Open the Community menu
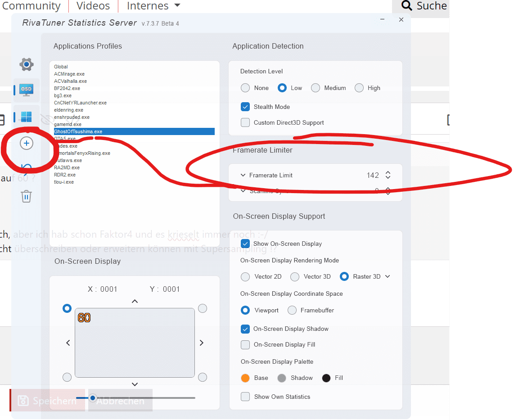This screenshot has height=420, width=514. [x=32, y=5]
